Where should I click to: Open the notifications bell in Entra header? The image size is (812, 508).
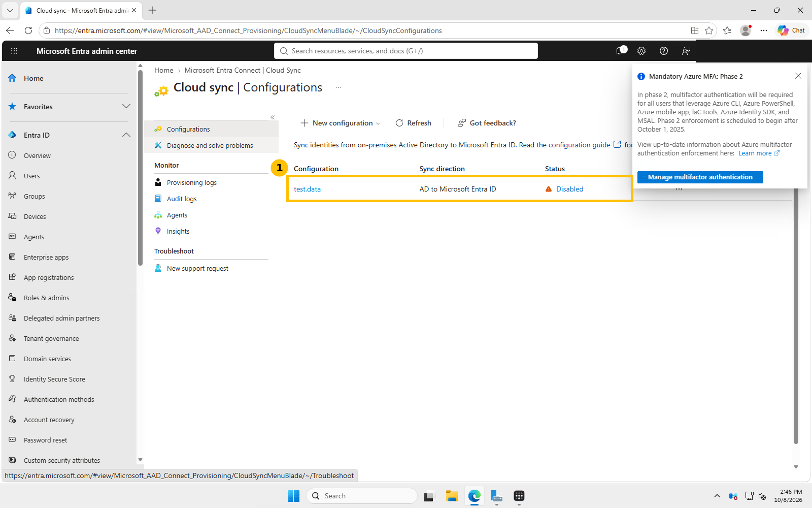click(x=621, y=51)
